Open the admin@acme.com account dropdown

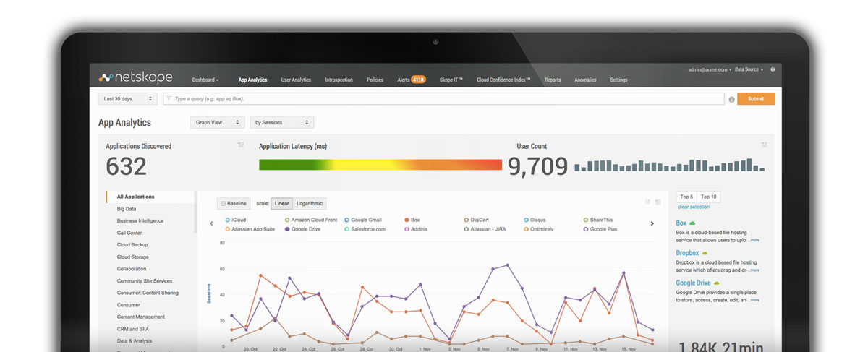pyautogui.click(x=710, y=69)
